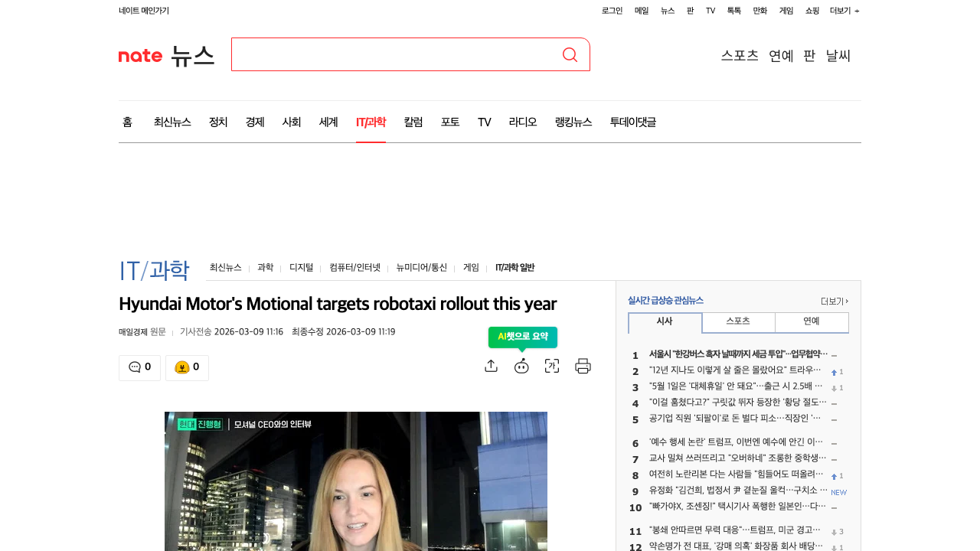Image resolution: width=980 pixels, height=551 pixels.
Task: Open the 경제 menu item
Action: tap(255, 122)
